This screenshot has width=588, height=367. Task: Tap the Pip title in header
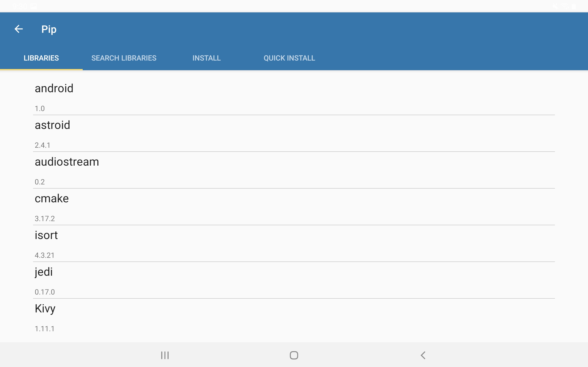click(x=49, y=29)
